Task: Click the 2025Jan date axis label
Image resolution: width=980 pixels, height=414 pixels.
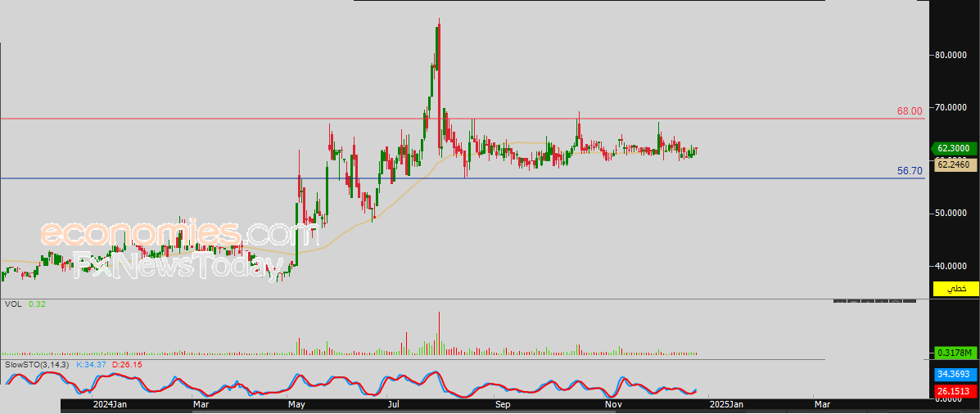Action: click(x=725, y=405)
